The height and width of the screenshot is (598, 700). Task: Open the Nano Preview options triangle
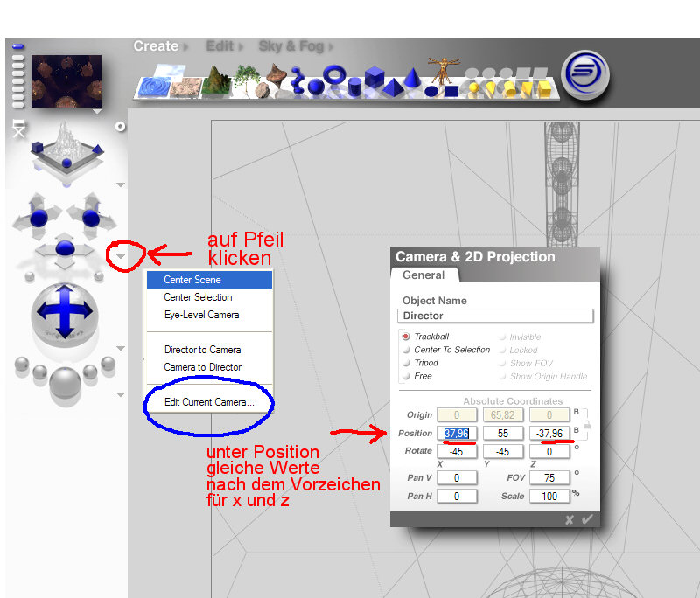(97, 112)
